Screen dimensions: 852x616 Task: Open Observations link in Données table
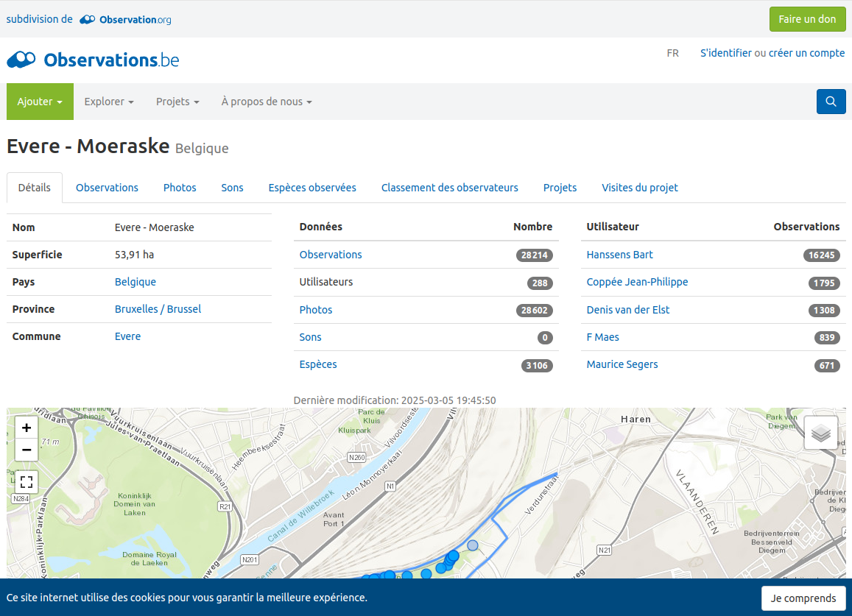point(331,254)
